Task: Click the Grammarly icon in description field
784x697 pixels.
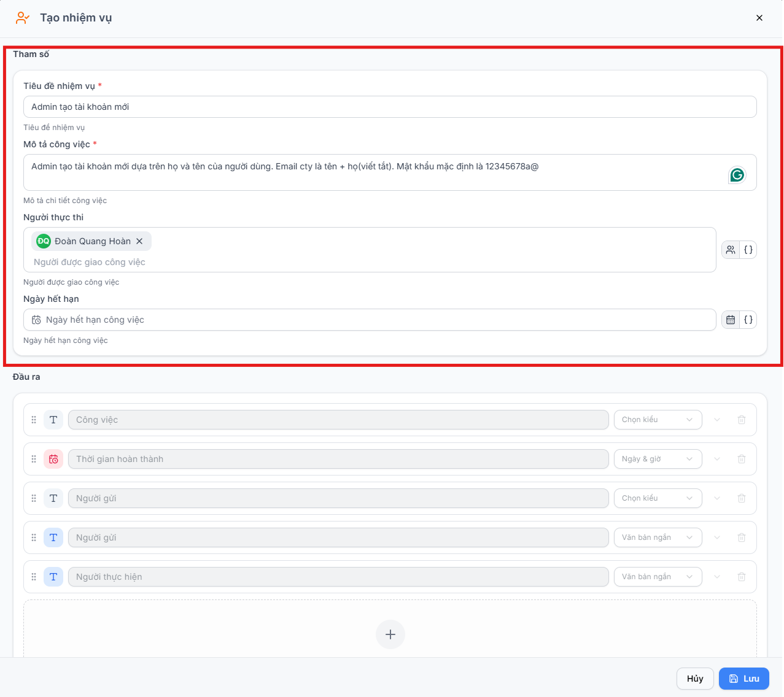Action: tap(737, 175)
